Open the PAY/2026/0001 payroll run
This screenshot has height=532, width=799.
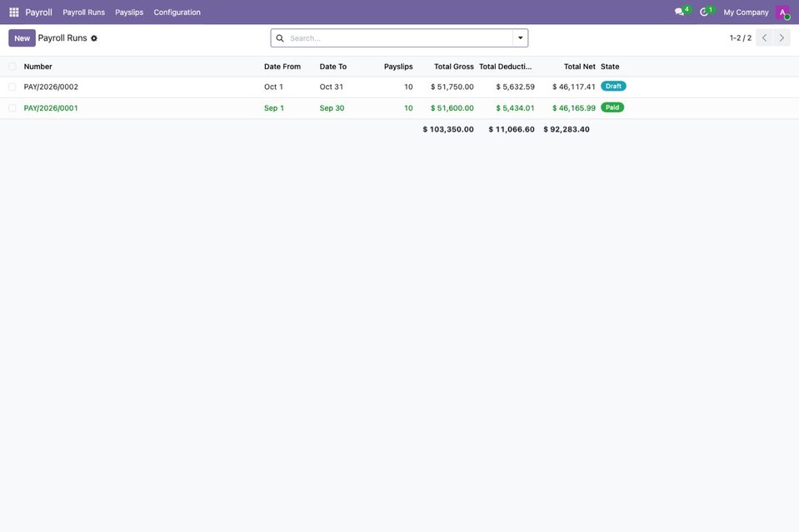click(51, 108)
